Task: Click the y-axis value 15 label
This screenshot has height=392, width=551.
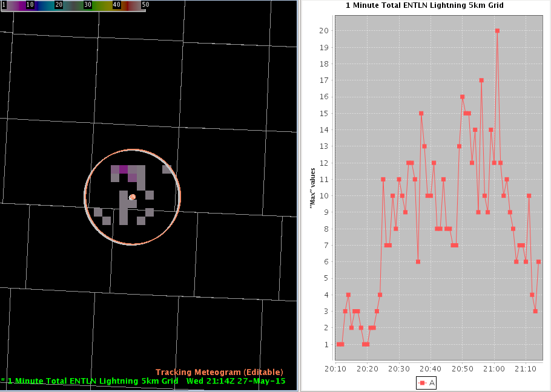Action: (x=324, y=113)
